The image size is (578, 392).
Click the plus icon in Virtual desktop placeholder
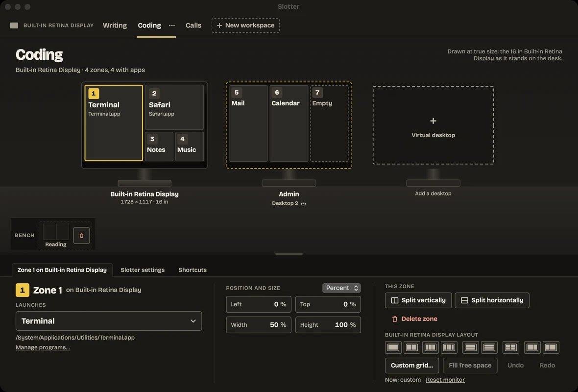pos(433,121)
